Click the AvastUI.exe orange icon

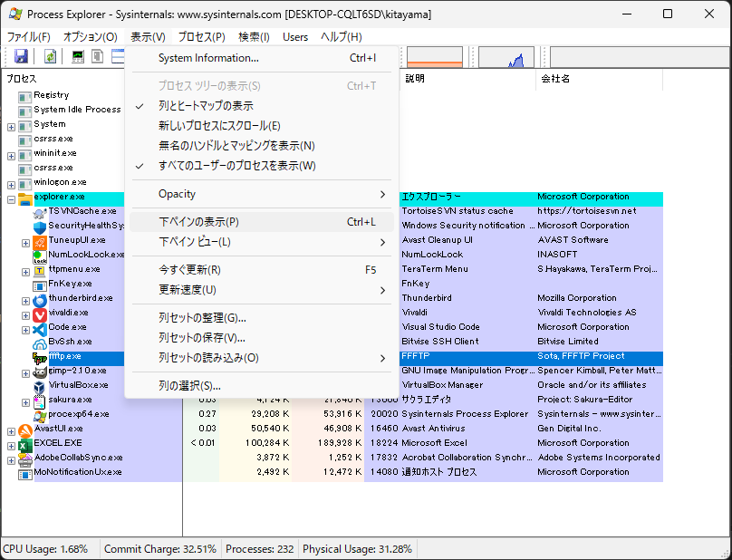point(25,430)
